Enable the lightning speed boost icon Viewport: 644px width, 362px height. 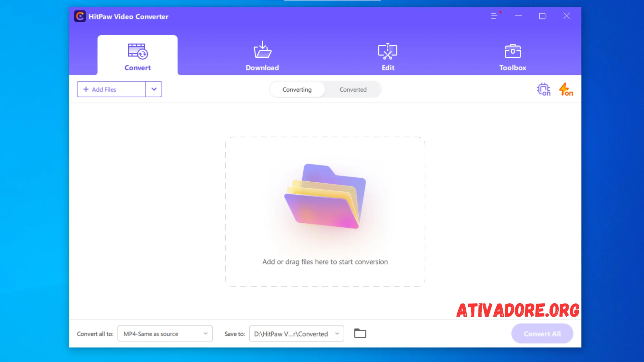(x=565, y=89)
